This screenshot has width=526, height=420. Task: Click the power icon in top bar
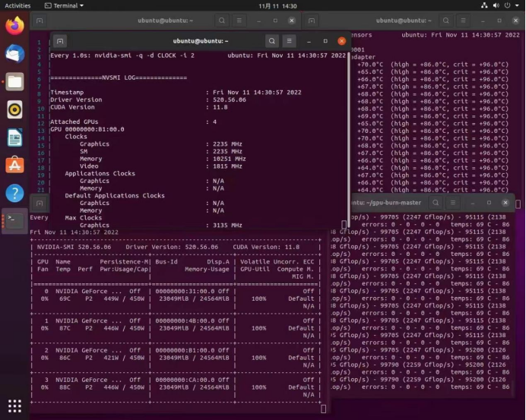tap(507, 5)
